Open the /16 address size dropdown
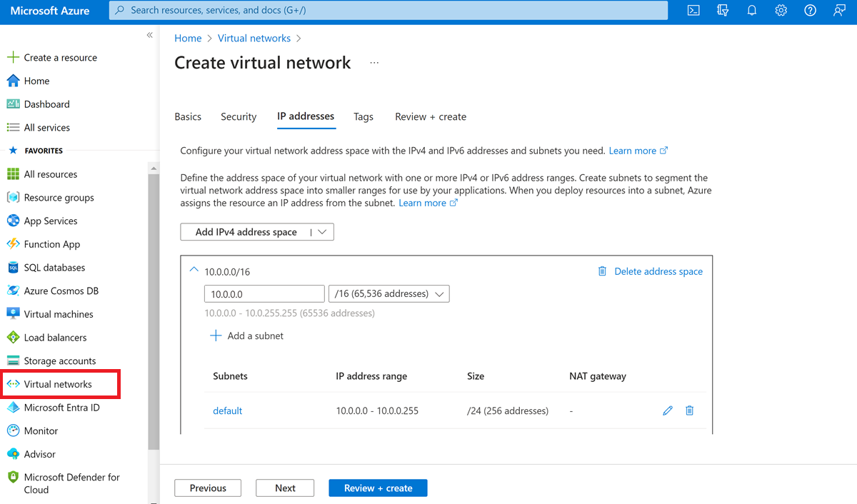Screen dimensions: 857x504 (x=389, y=293)
